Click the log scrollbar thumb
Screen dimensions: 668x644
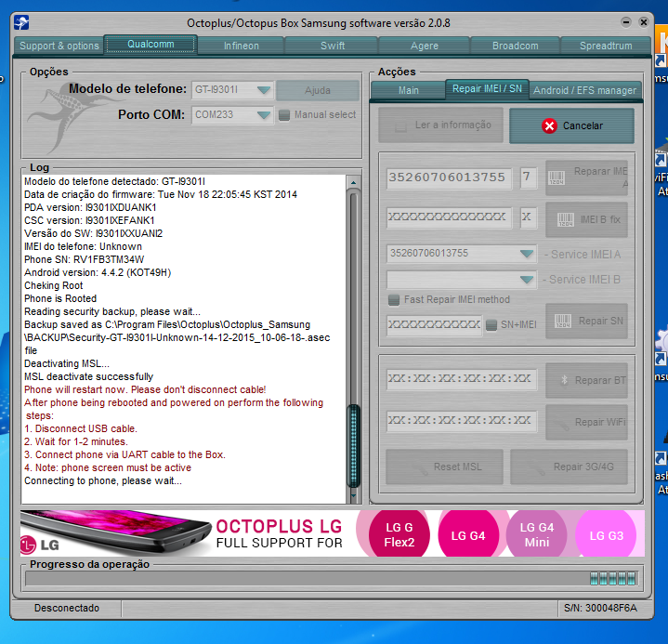353,446
